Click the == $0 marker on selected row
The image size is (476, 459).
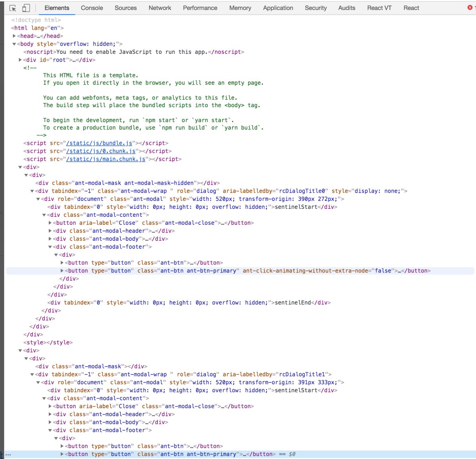pos(287,454)
